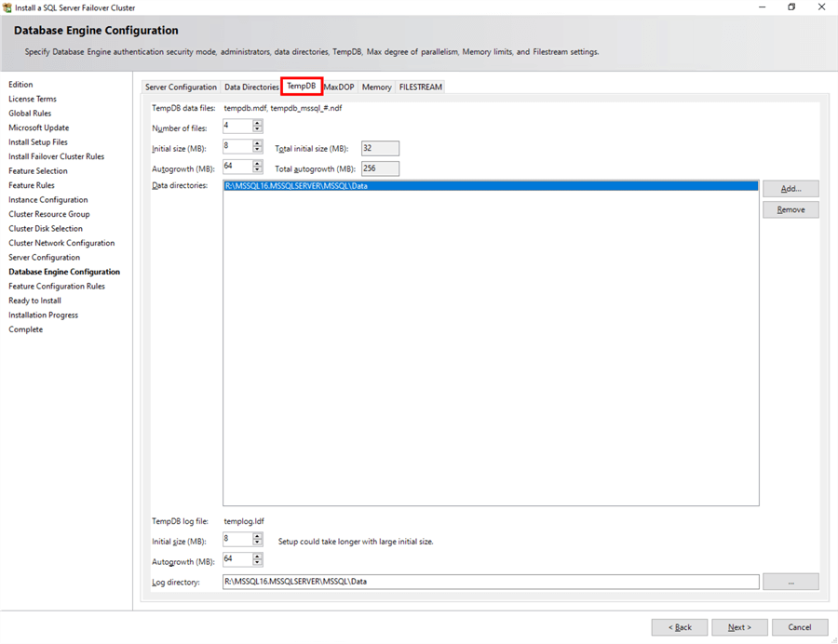Screen dimensions: 838x644
Task: Decrease data files Autogrowth with down arrow
Action: [x=258, y=169]
